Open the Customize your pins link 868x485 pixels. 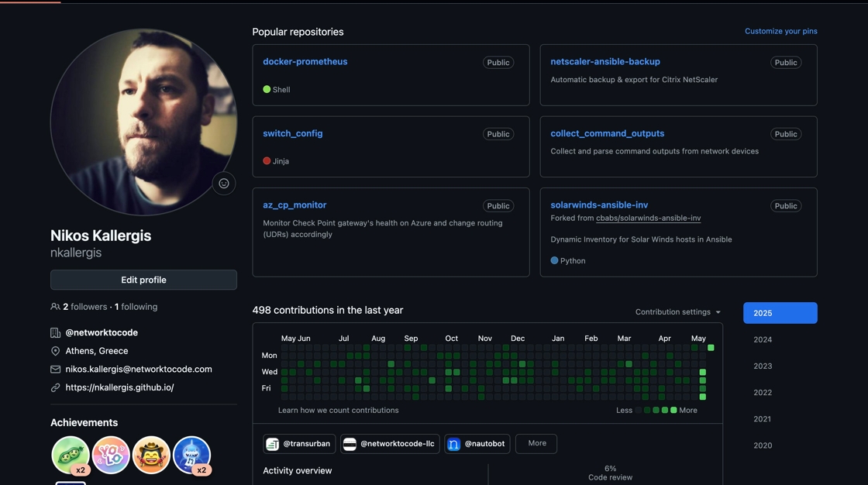coord(780,31)
